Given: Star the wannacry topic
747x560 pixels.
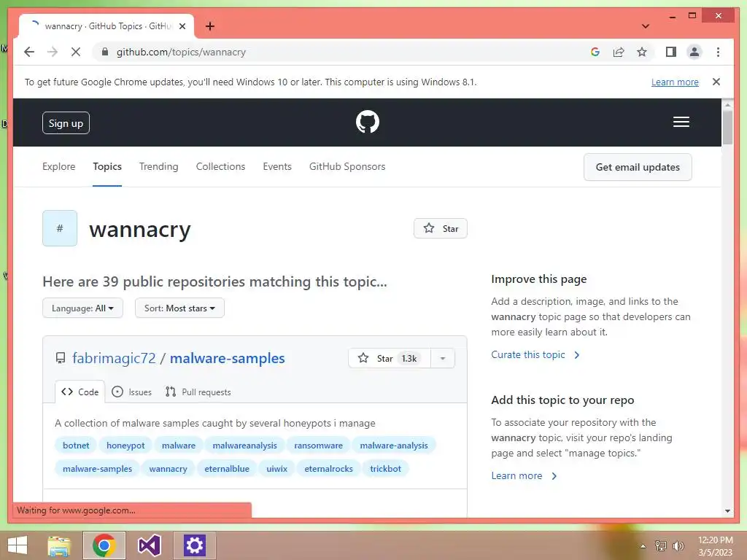Looking at the screenshot, I should (440, 228).
